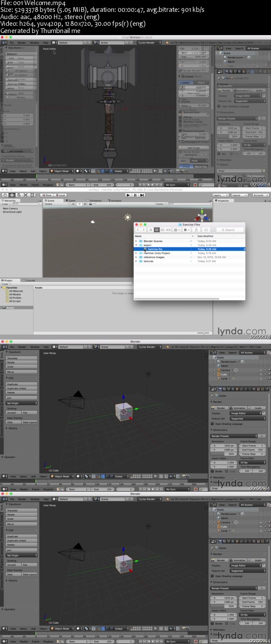The width and height of the screenshot is (271, 644).
Task: Select the Assets folder in Unity Project panel
Action: pyautogui.click(x=17, y=307)
